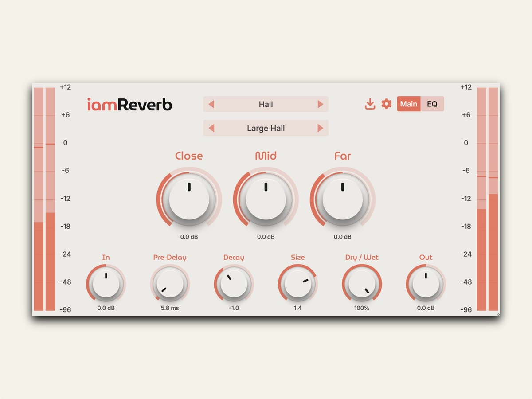Click the resize grip in the bottom corner
The image size is (532, 399).
tap(498, 313)
